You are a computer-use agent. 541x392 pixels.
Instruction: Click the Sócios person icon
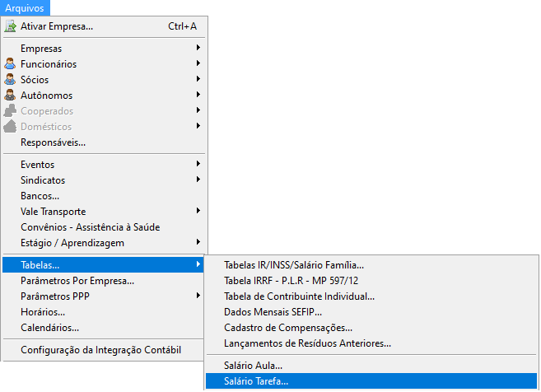(10, 79)
